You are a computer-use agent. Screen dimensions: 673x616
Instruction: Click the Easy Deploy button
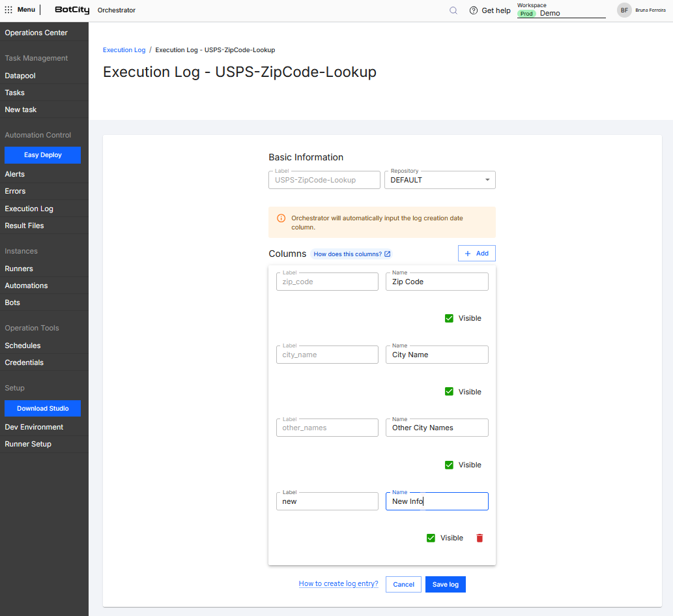[x=42, y=155]
